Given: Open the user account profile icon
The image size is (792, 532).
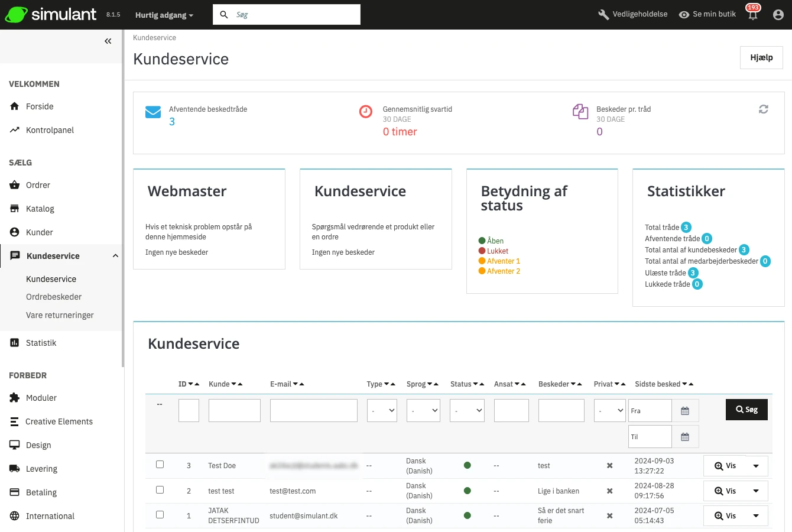Looking at the screenshot, I should pyautogui.click(x=778, y=15).
